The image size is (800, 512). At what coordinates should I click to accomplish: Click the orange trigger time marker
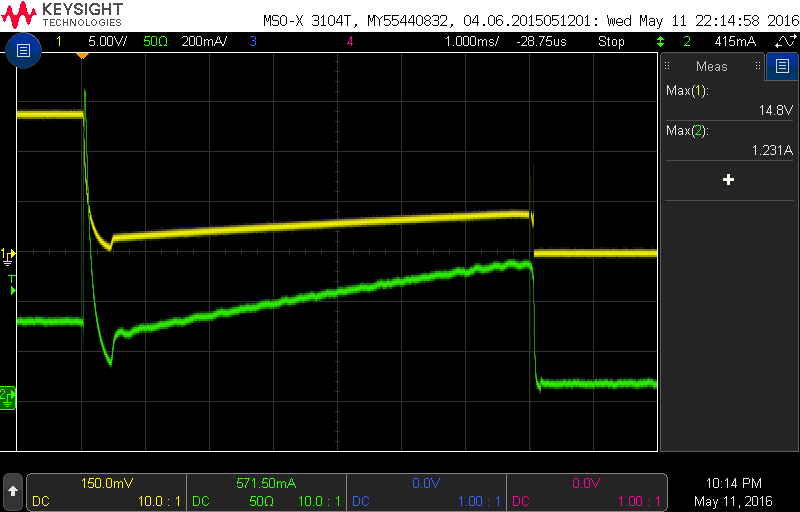tap(82, 55)
